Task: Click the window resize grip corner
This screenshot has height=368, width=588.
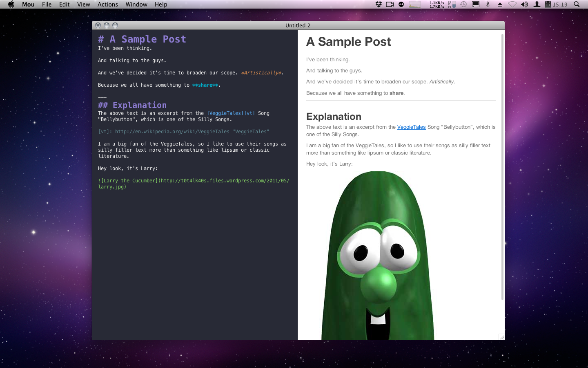Action: coord(501,337)
